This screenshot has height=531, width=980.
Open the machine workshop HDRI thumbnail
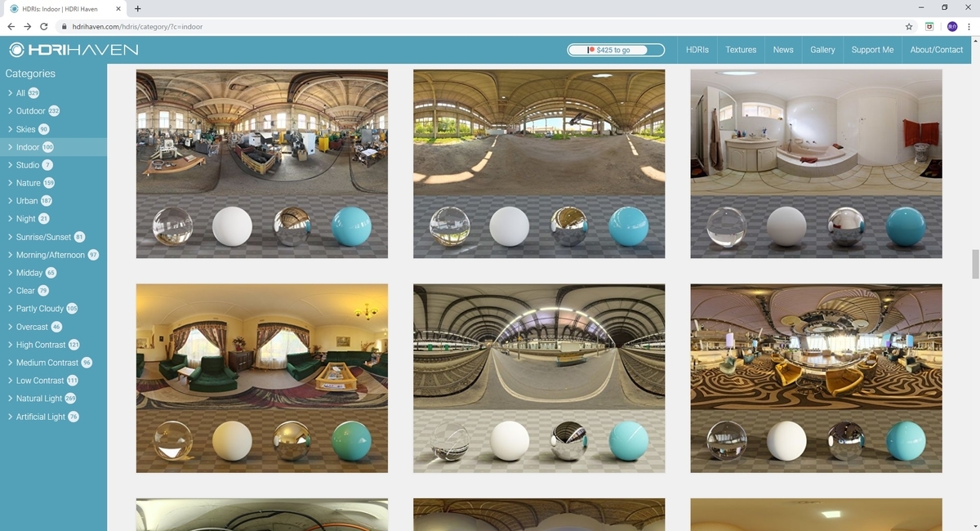[x=262, y=163]
